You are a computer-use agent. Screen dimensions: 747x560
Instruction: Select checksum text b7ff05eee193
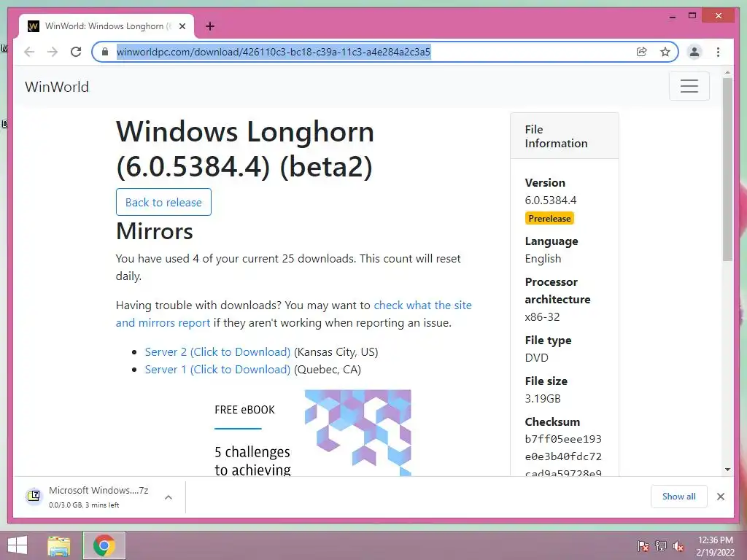point(563,439)
